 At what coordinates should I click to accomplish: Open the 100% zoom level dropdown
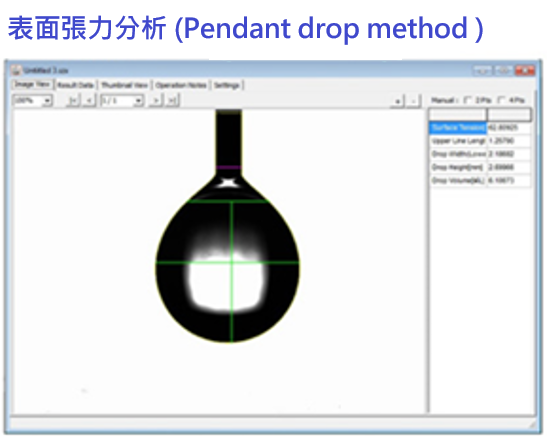click(x=32, y=101)
